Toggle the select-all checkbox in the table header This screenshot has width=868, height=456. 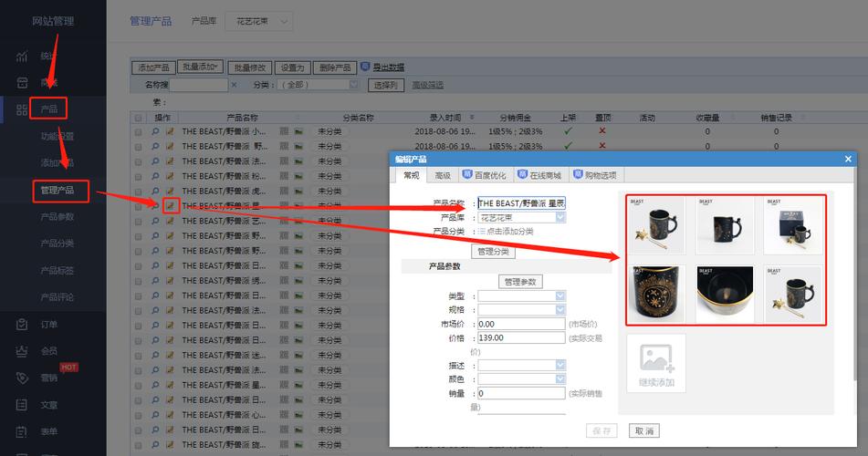click(x=138, y=118)
